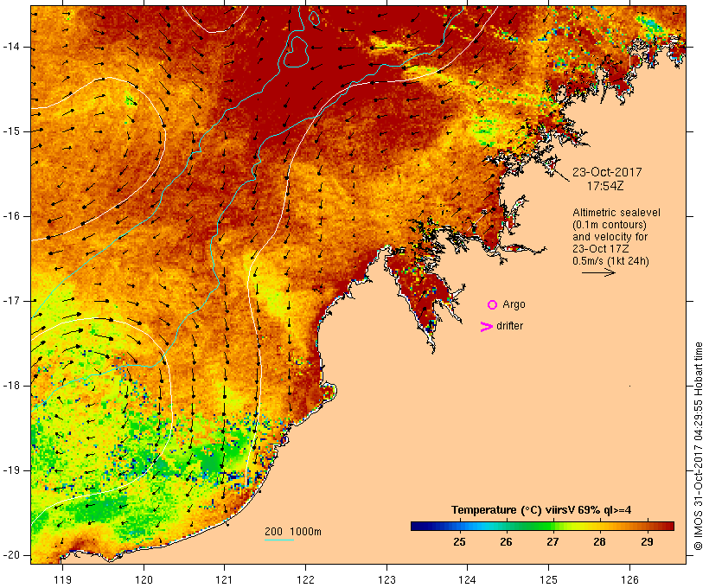Click the longitude label 126
This screenshot has height=588, width=709.
pyautogui.click(x=629, y=579)
